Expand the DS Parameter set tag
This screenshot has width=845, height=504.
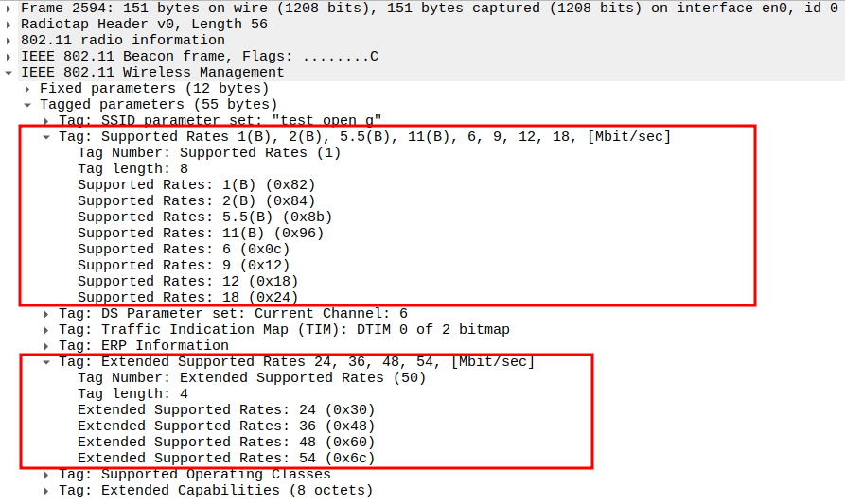[x=47, y=313]
